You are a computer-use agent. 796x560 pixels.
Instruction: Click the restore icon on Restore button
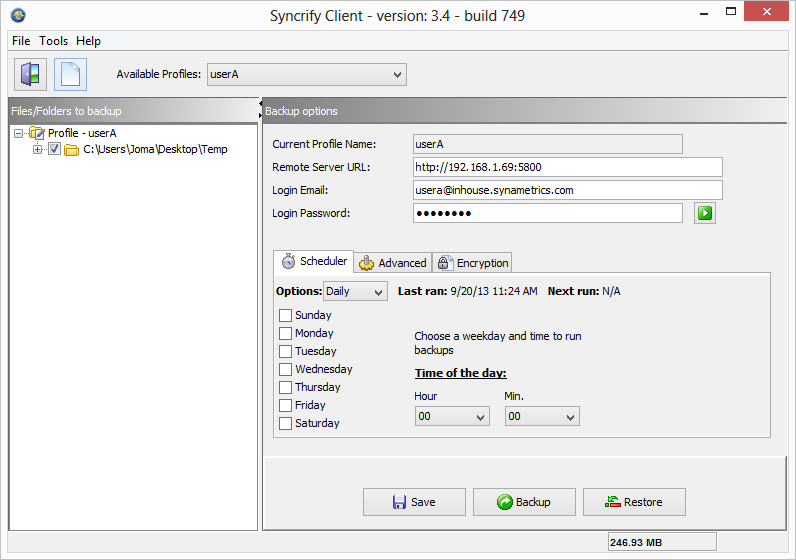click(613, 502)
